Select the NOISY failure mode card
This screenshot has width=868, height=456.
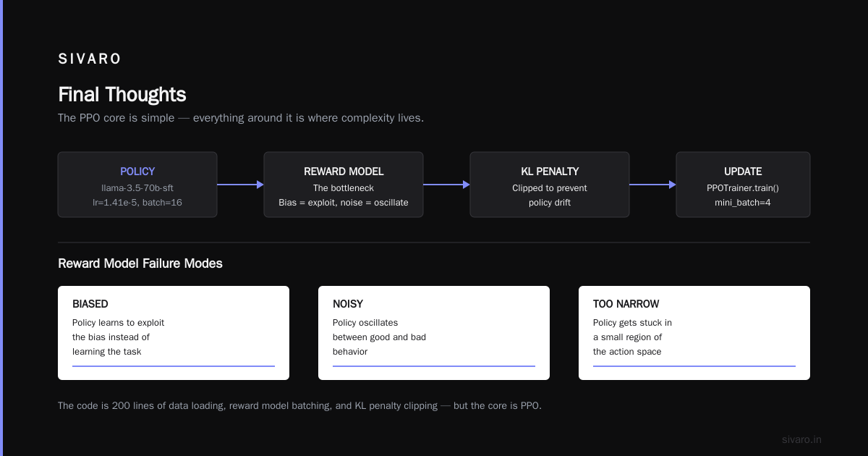[434, 333]
